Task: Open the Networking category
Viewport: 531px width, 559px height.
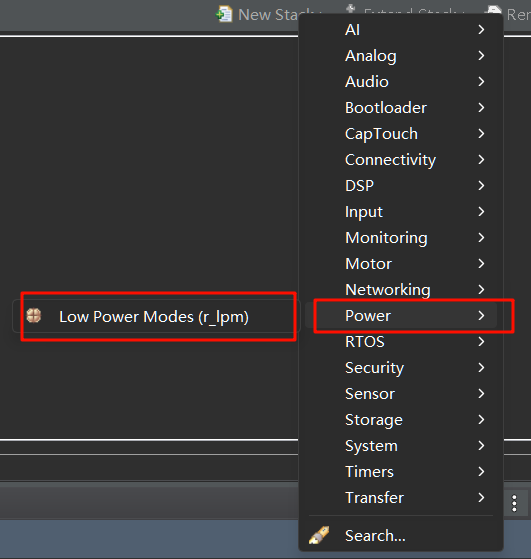Action: tap(401, 290)
